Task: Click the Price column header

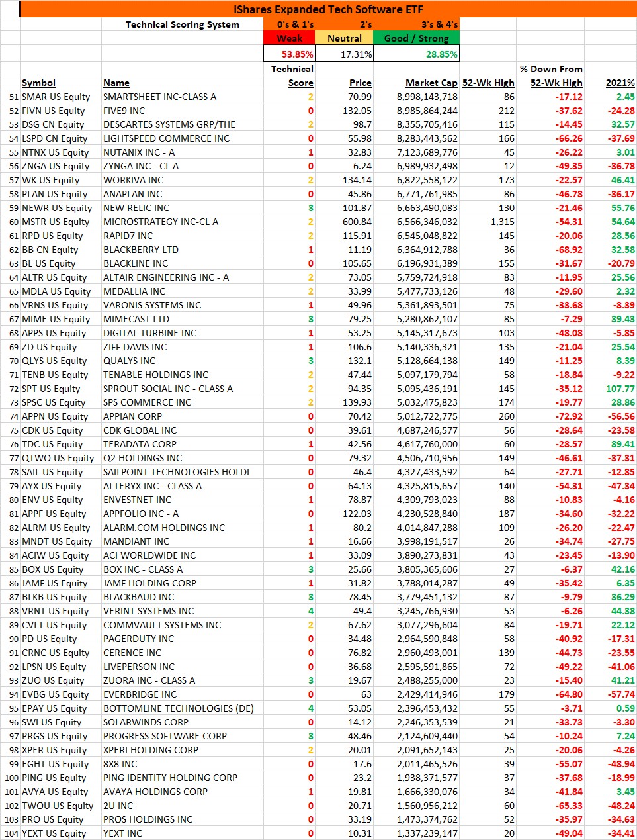Action: pos(361,83)
